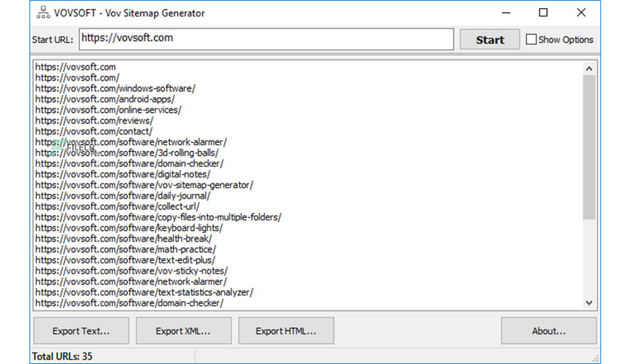Select the copy-files-into-multiple-folders URL line
Image resolution: width=629 pixels, height=364 pixels.
[159, 217]
